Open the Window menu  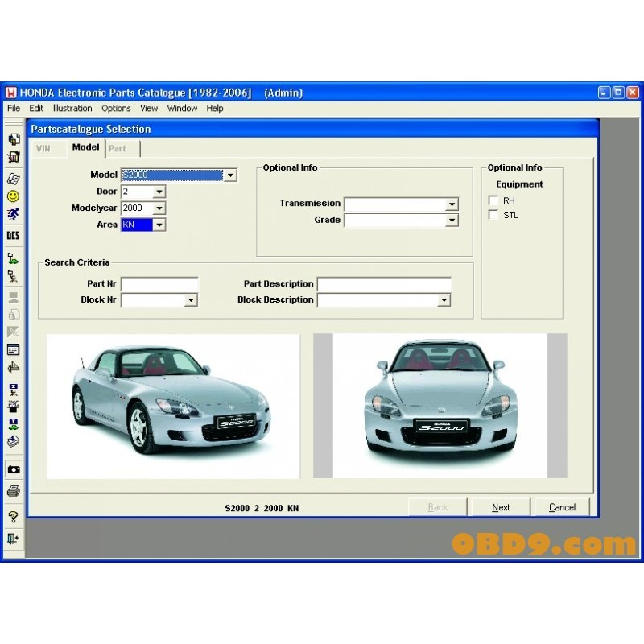click(182, 109)
